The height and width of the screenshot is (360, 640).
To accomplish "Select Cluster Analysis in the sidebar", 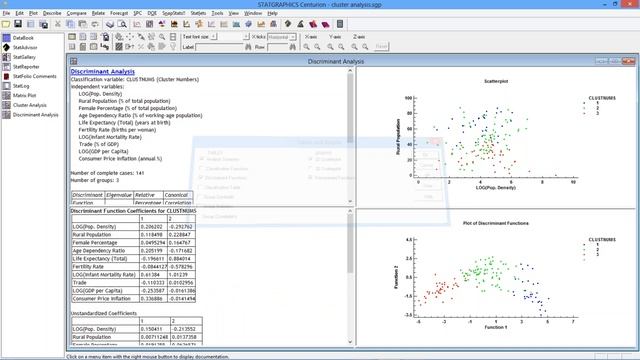I will (29, 105).
